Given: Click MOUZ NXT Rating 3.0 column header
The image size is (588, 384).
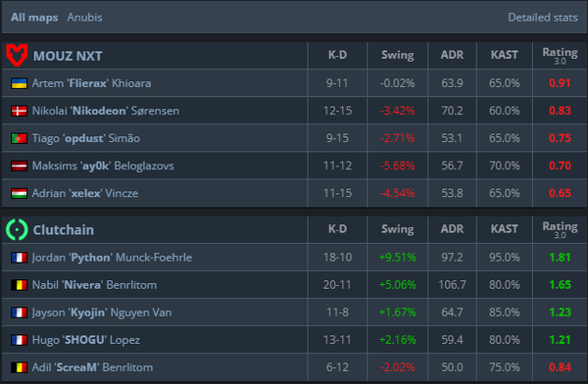Looking at the screenshot, I should point(560,55).
